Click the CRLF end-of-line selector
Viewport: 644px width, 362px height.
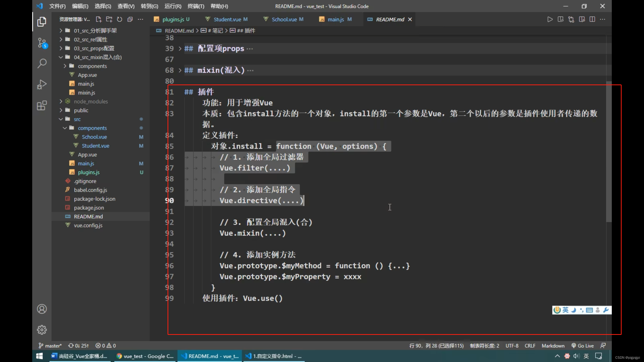point(530,346)
